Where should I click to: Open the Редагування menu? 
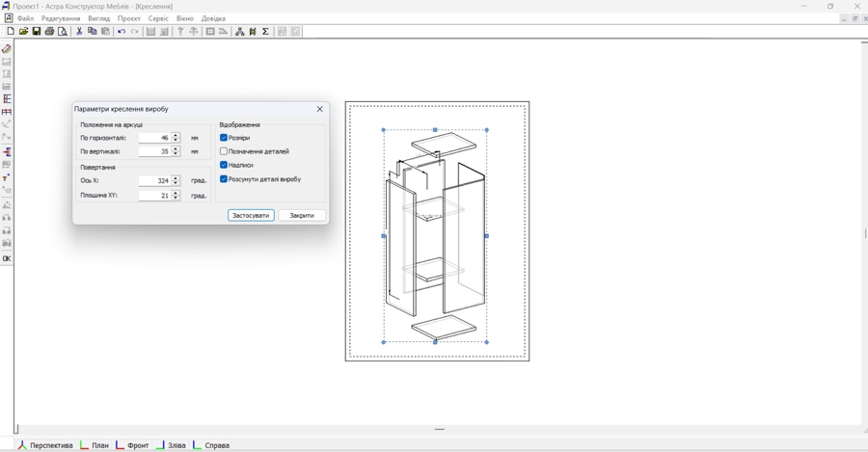(61, 18)
